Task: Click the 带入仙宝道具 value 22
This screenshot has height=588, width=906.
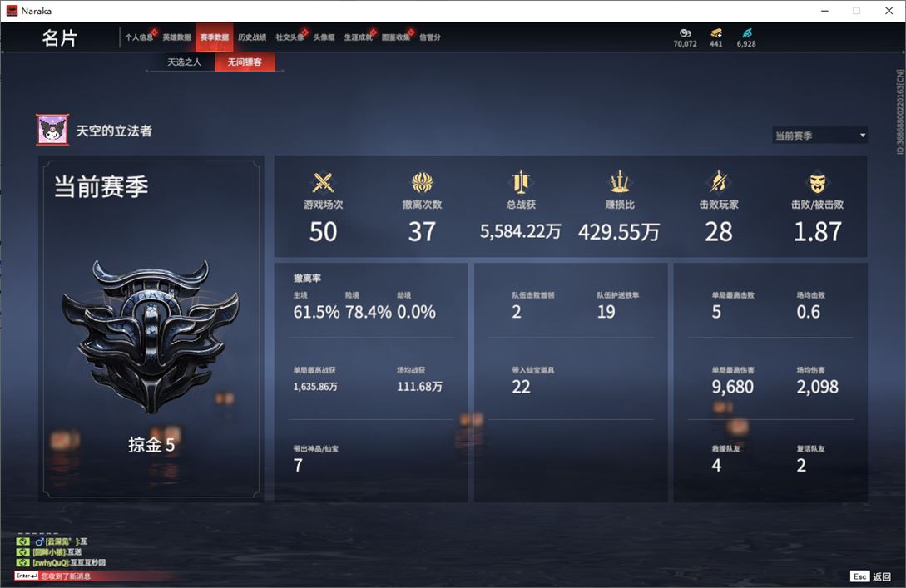Action: click(x=521, y=387)
